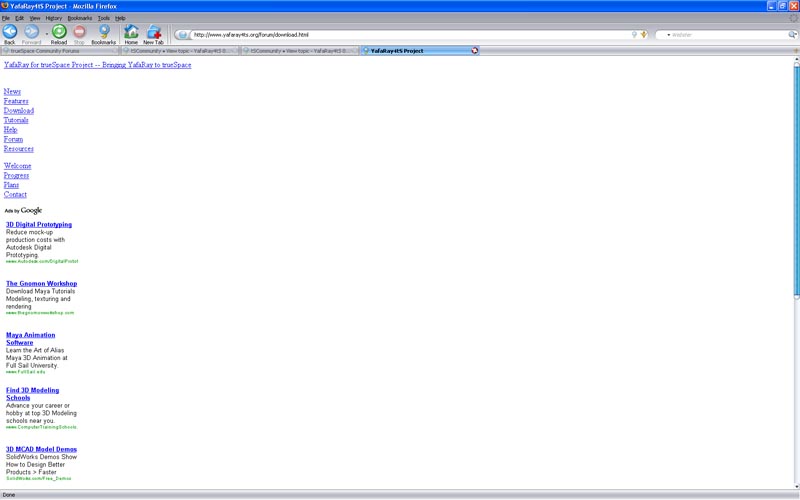Click the activity throbber icon
The image size is (800, 500).
click(793, 18)
